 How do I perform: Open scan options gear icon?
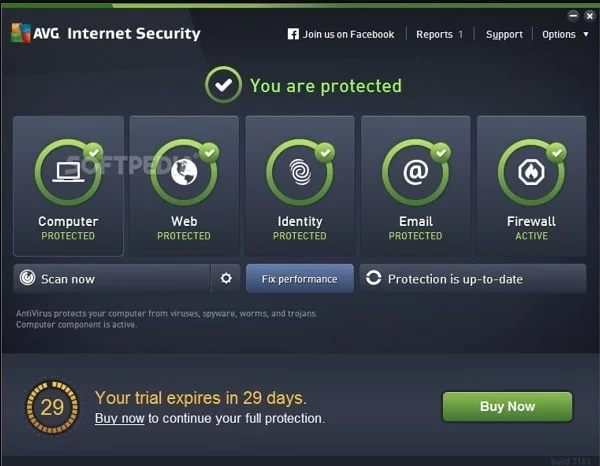[226, 278]
